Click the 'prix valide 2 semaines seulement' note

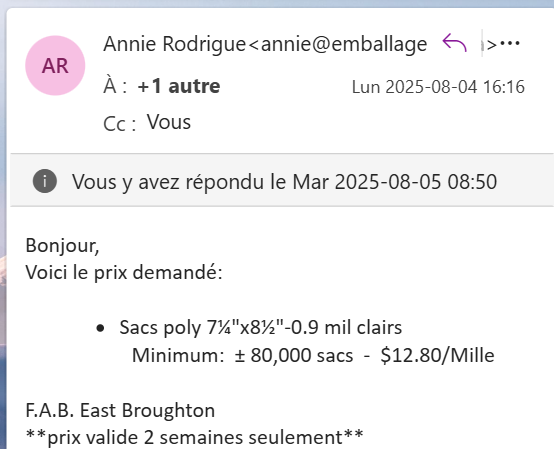click(x=195, y=437)
